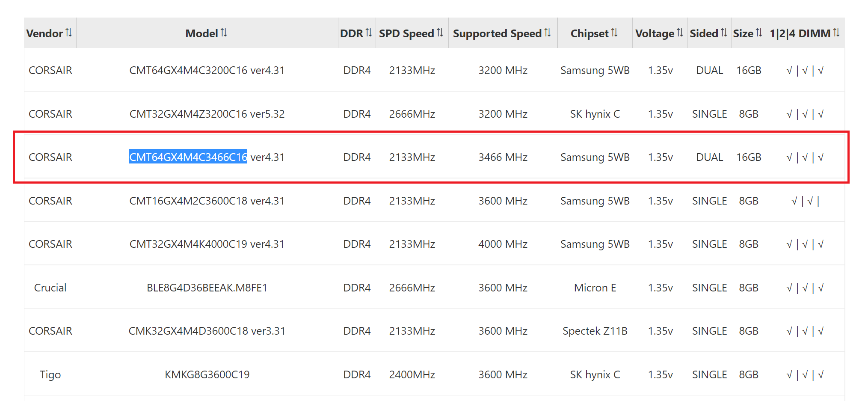Click the SPD Speed header label

tap(406, 33)
